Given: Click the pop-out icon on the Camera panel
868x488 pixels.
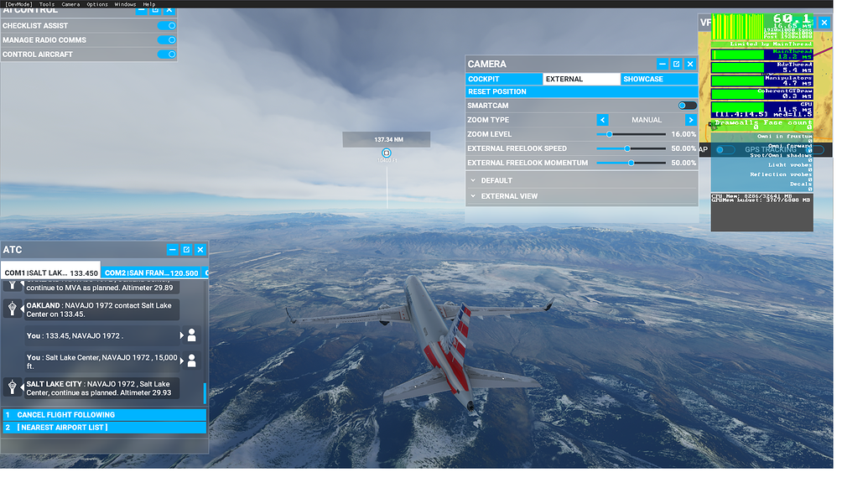Looking at the screenshot, I should click(676, 64).
